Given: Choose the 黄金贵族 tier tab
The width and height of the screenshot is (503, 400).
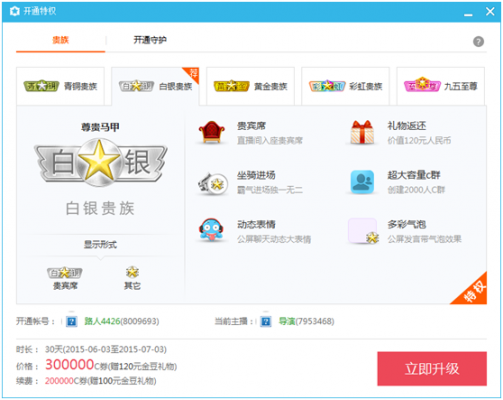Looking at the screenshot, I should pos(250,86).
